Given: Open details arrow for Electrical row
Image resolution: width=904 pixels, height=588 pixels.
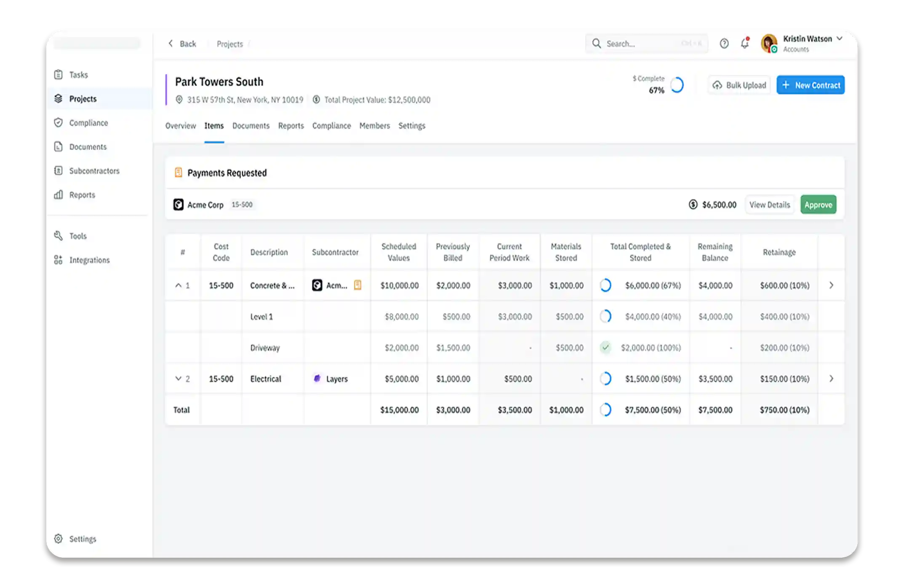Looking at the screenshot, I should point(831,378).
